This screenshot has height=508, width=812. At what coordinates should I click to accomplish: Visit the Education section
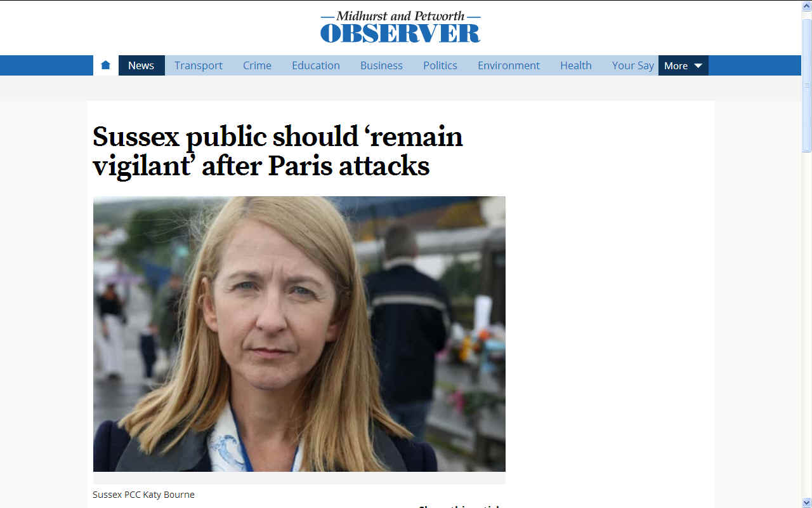[316, 65]
